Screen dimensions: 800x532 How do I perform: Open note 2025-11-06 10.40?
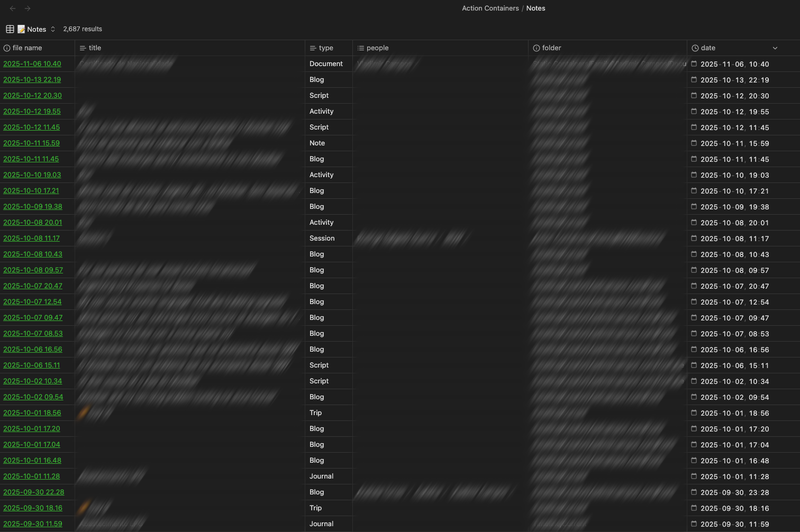[x=32, y=64]
